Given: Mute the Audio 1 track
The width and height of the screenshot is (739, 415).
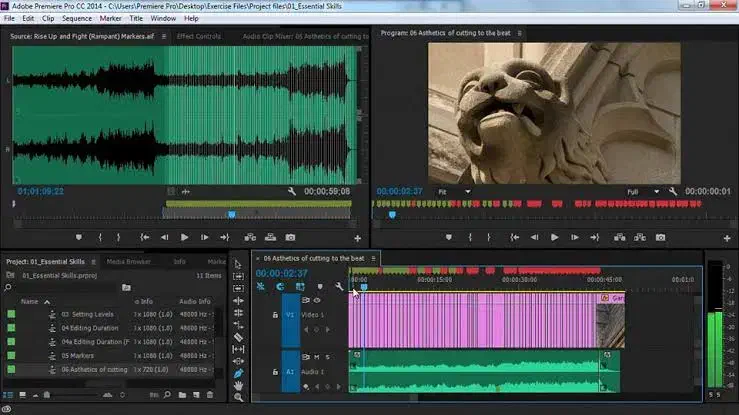Looking at the screenshot, I should 317,356.
